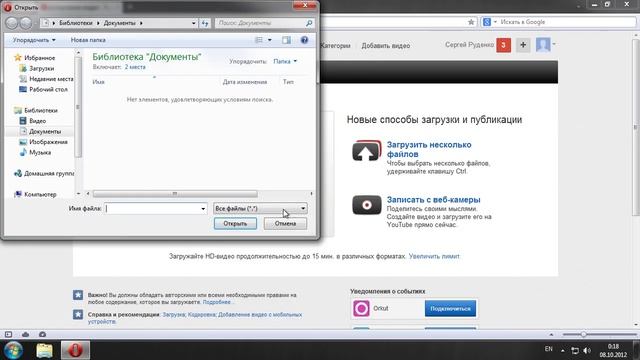Adjust the browser zoom slider
The height and width of the screenshot is (360, 640).
coord(583,334)
